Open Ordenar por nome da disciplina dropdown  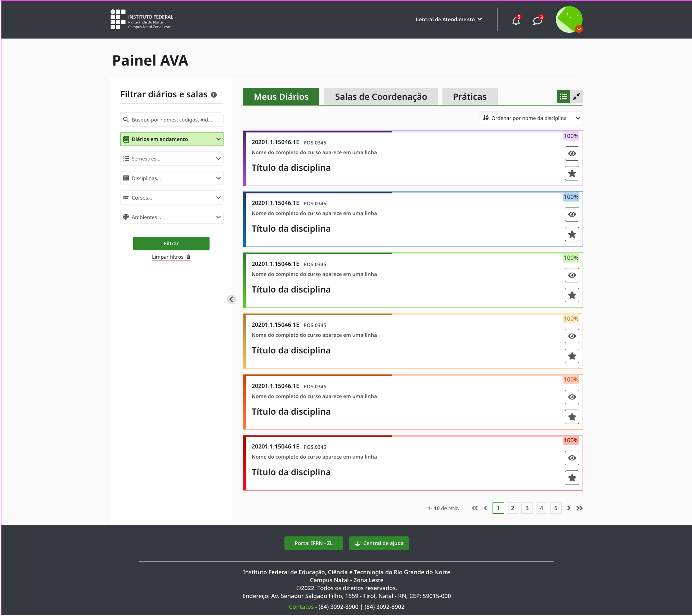[531, 118]
